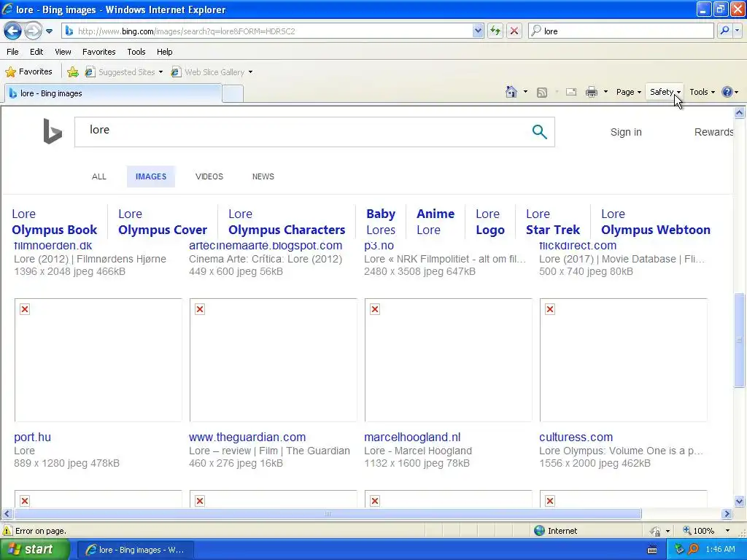Image resolution: width=747 pixels, height=560 pixels.
Task: Click the vertical scrollbar down arrow
Action: coord(740,501)
